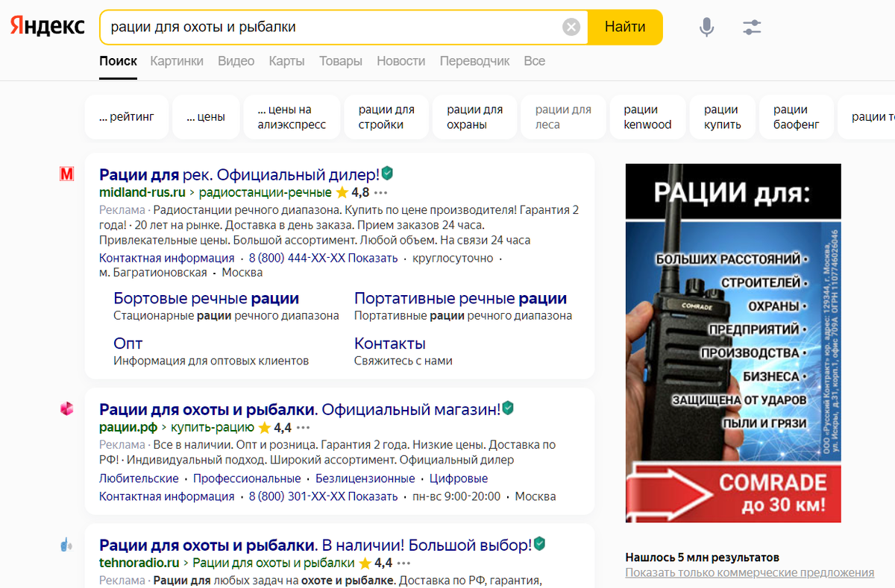
Task: Click the 'купить-рацию' breadcrumb link
Action: coord(213,428)
